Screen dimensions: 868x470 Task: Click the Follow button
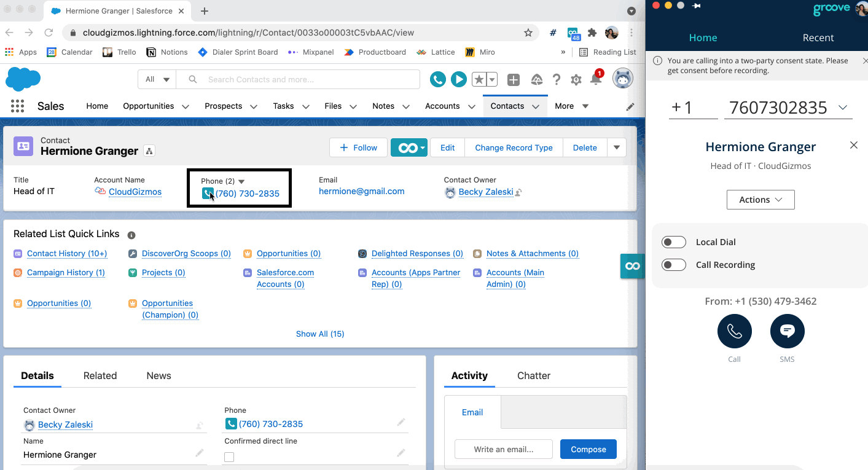tap(358, 147)
